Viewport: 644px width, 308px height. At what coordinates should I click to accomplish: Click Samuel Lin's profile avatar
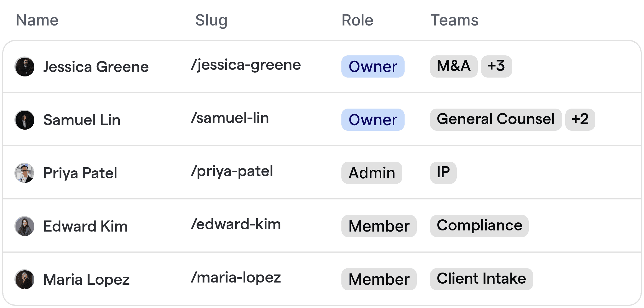tap(25, 120)
